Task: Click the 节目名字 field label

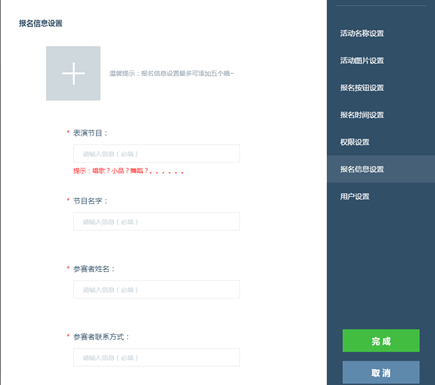Action: 90,201
